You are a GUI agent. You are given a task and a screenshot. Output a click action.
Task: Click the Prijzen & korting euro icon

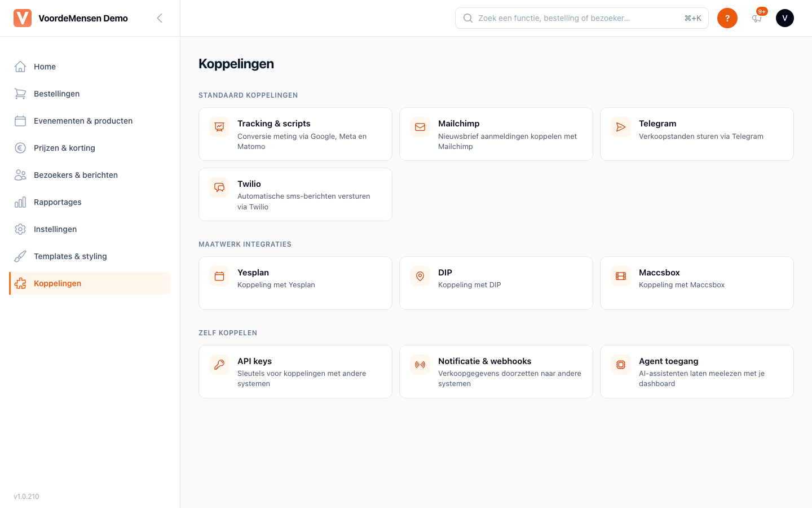tap(20, 148)
